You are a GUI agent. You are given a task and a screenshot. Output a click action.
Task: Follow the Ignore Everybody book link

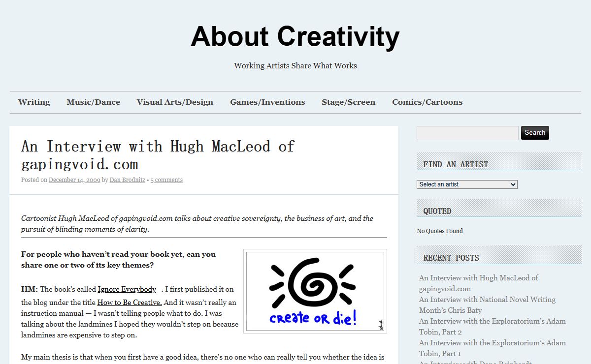coord(127,289)
